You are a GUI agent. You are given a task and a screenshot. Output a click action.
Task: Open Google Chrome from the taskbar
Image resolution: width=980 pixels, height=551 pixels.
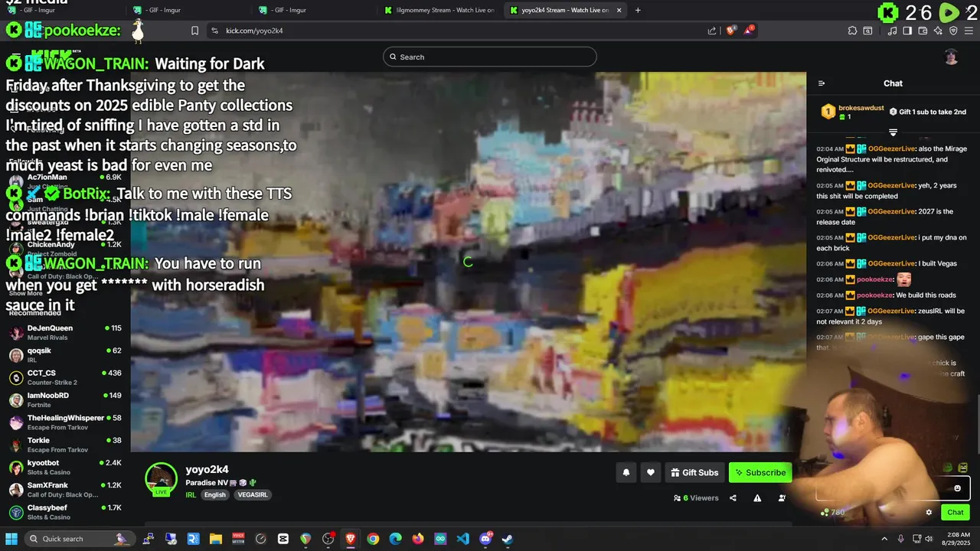373,539
